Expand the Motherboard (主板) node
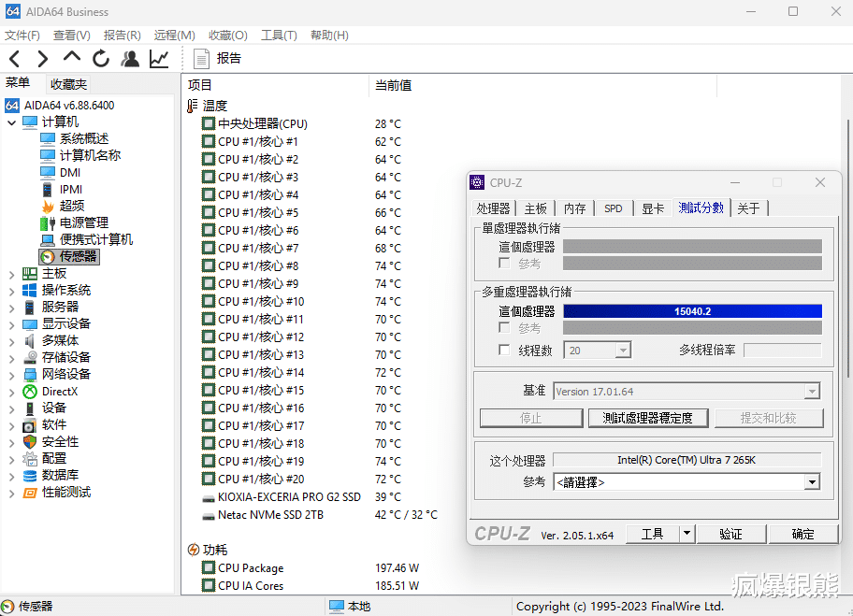 pyautogui.click(x=11, y=275)
